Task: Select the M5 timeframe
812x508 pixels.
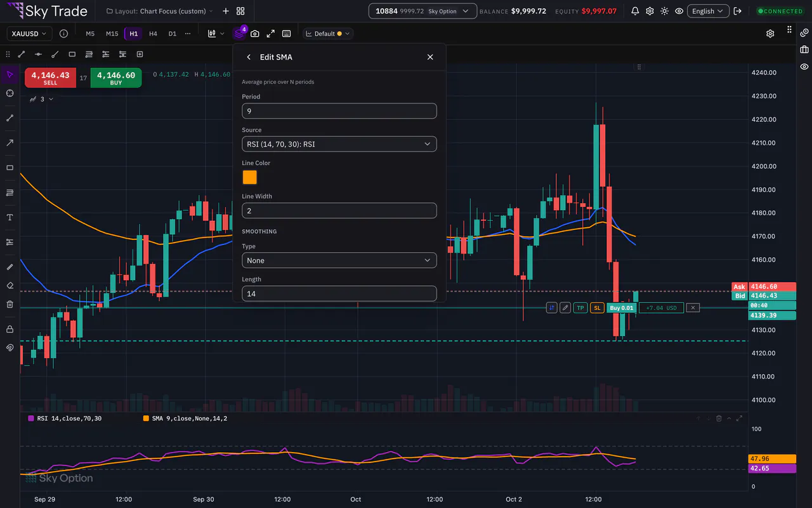Action: click(90, 34)
